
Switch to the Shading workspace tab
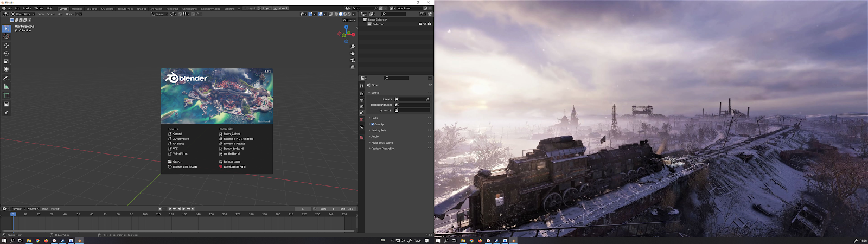(x=142, y=9)
